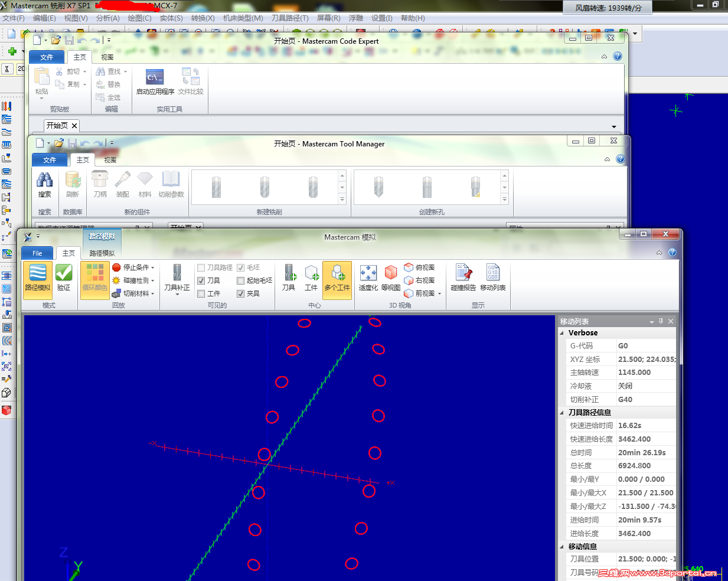
Task: Create new 刀柄 holder in Tool Manager
Action: (x=100, y=184)
